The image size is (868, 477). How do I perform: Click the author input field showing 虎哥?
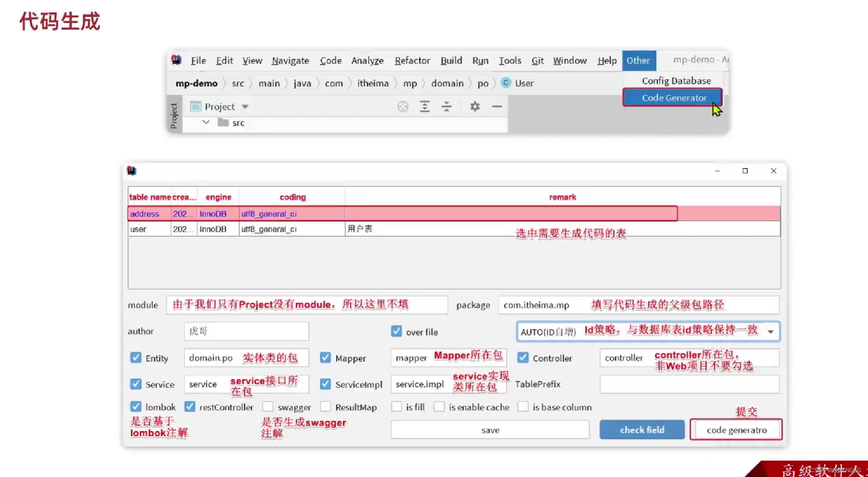pyautogui.click(x=246, y=331)
